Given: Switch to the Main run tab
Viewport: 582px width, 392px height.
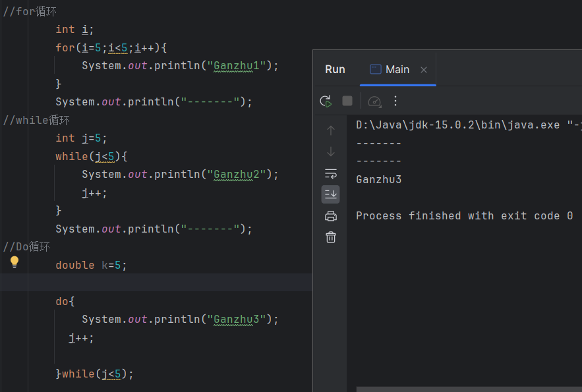Looking at the screenshot, I should (397, 69).
